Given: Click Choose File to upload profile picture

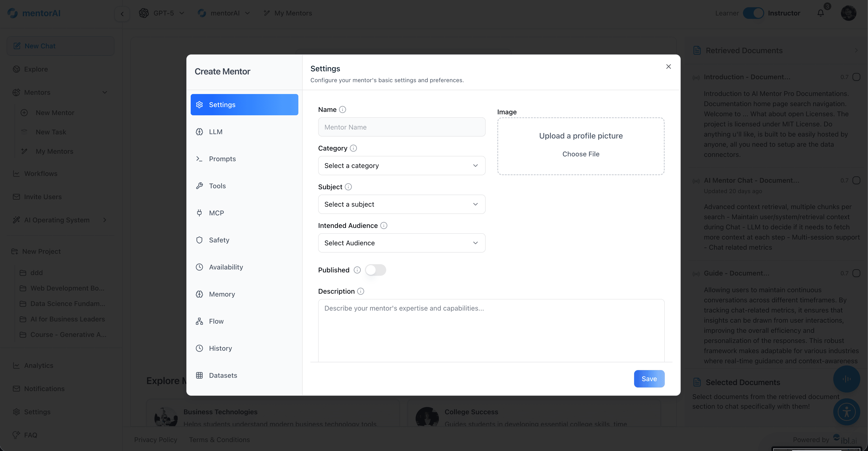Looking at the screenshot, I should [581, 154].
